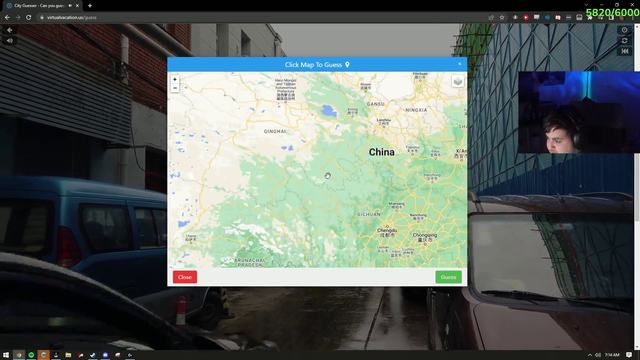Click the refresh location icon overlay
The height and width of the screenshot is (360, 640).
pos(624,40)
